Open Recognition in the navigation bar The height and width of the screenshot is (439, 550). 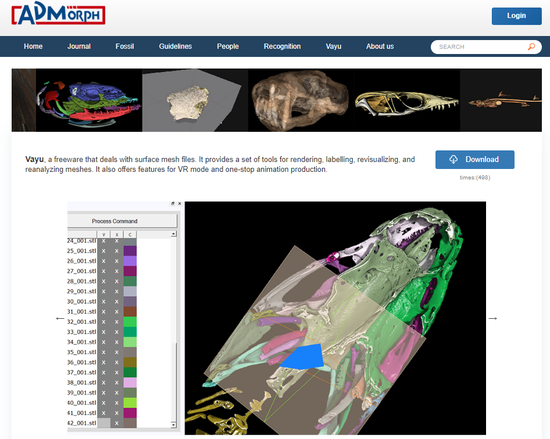(x=282, y=46)
